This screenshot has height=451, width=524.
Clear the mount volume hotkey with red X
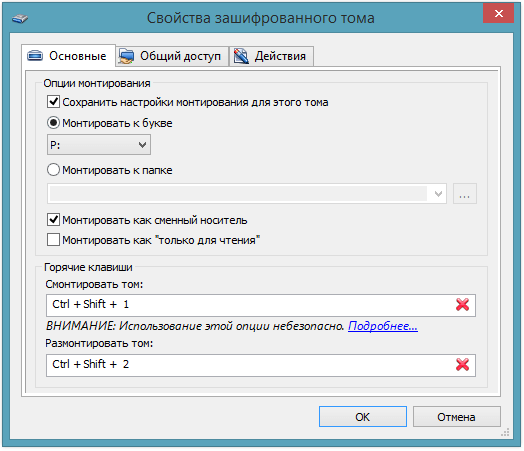pos(462,305)
